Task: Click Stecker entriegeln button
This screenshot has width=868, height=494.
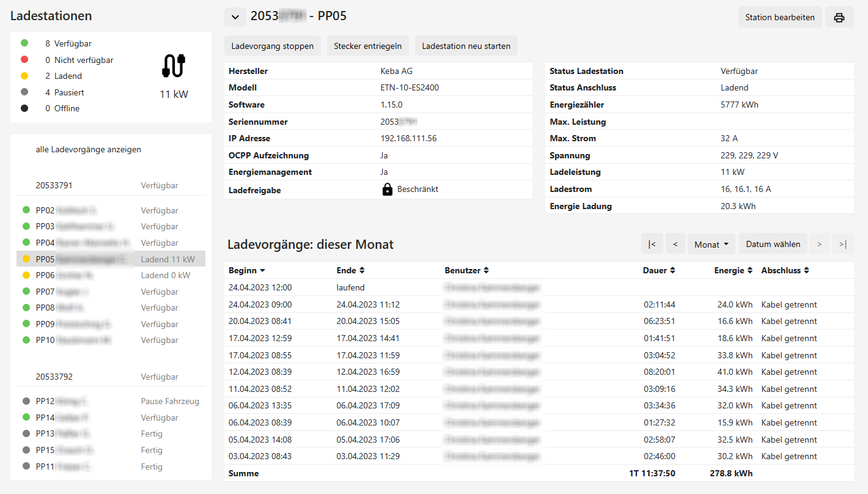Action: point(367,46)
